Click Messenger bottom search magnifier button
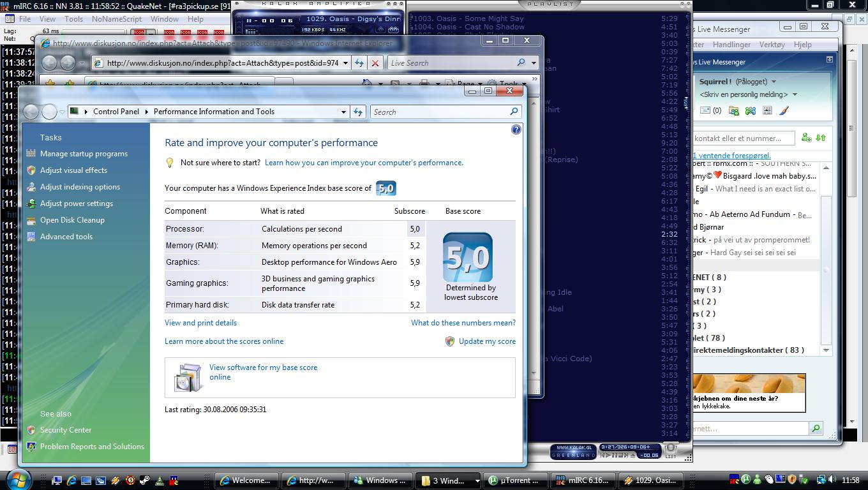This screenshot has height=490, width=868. coord(816,429)
